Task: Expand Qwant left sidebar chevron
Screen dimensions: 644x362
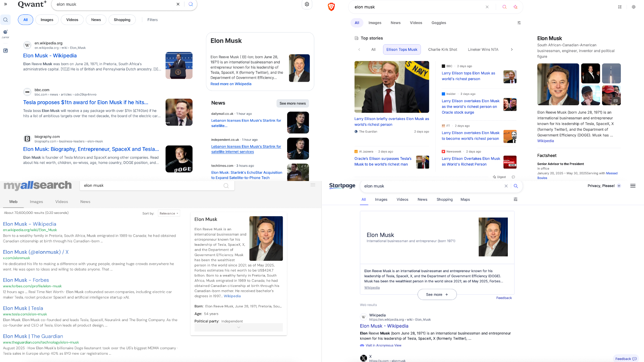Action: 5,4
